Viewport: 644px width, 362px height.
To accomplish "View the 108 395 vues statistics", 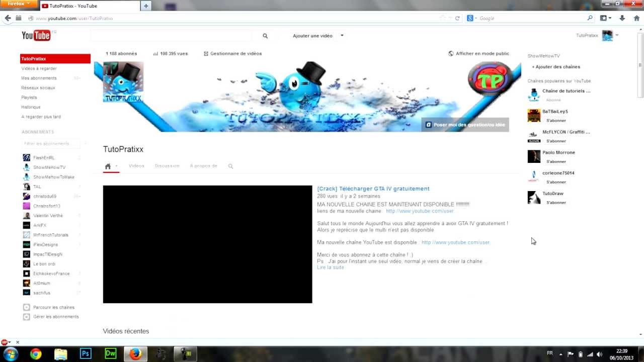I will (170, 53).
